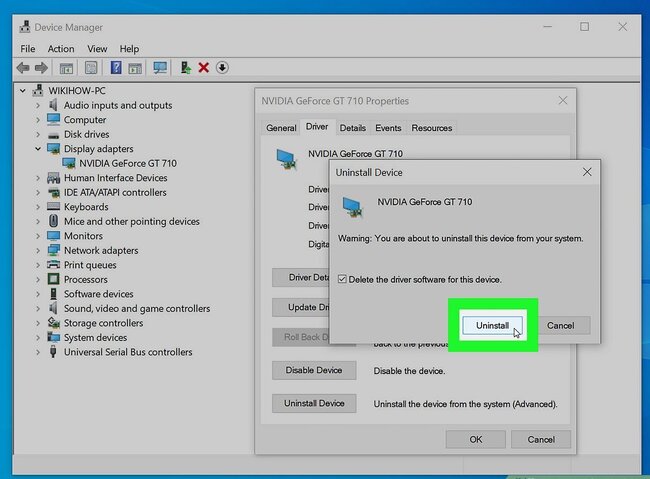Open the Action menu
Viewport: 650px width, 479px height.
(x=61, y=49)
